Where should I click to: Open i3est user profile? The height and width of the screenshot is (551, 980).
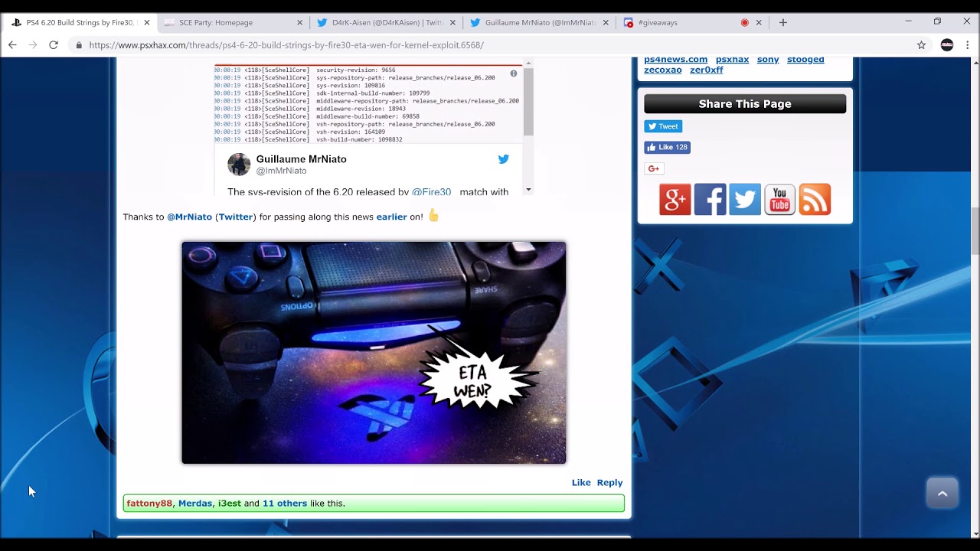click(230, 504)
